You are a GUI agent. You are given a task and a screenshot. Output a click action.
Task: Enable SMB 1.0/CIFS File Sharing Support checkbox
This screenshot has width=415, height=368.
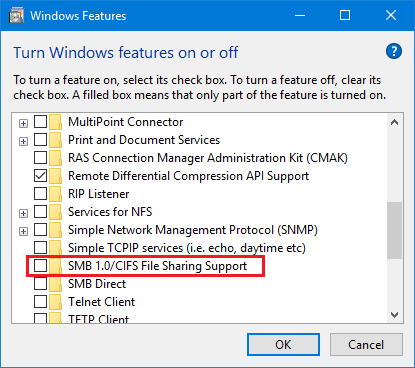(40, 266)
